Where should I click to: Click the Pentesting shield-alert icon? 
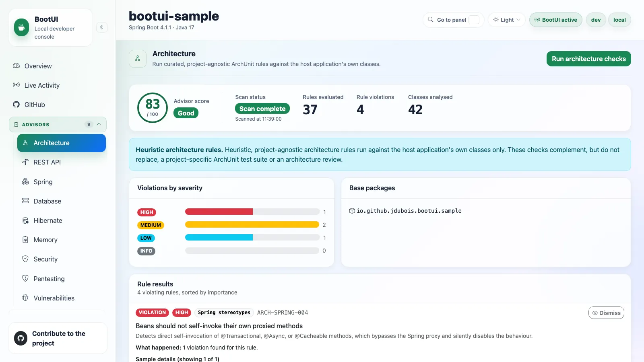25,278
